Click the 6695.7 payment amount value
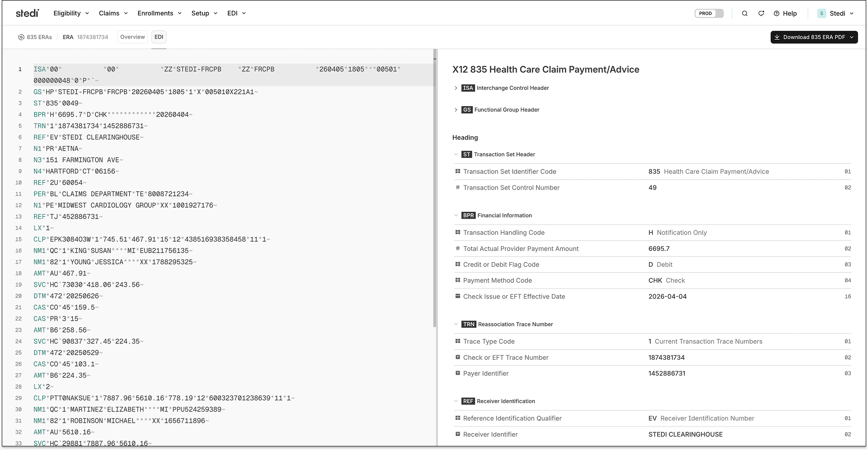Viewport: 868px width, 450px height. [x=659, y=249]
